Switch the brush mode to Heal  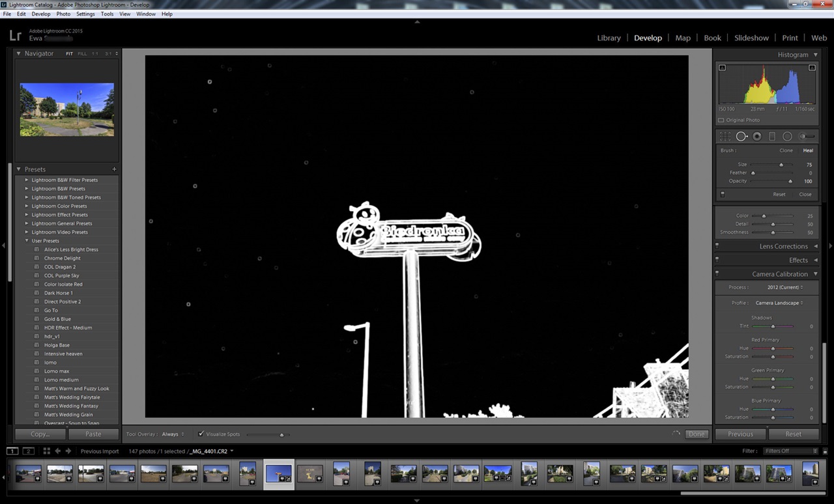click(x=808, y=150)
